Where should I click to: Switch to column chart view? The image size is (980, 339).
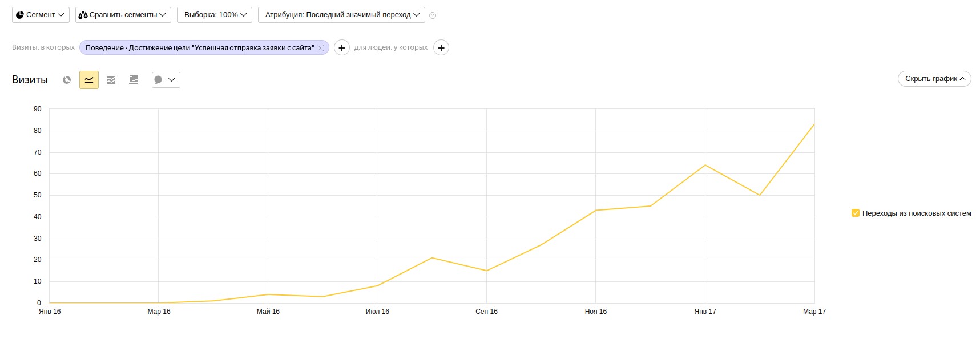[134, 80]
